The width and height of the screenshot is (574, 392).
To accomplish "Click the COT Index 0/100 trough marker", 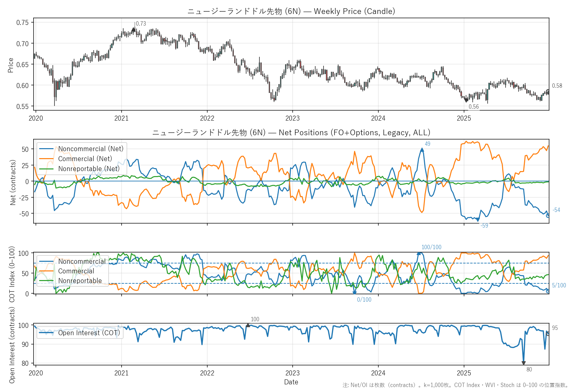I will (x=354, y=293).
